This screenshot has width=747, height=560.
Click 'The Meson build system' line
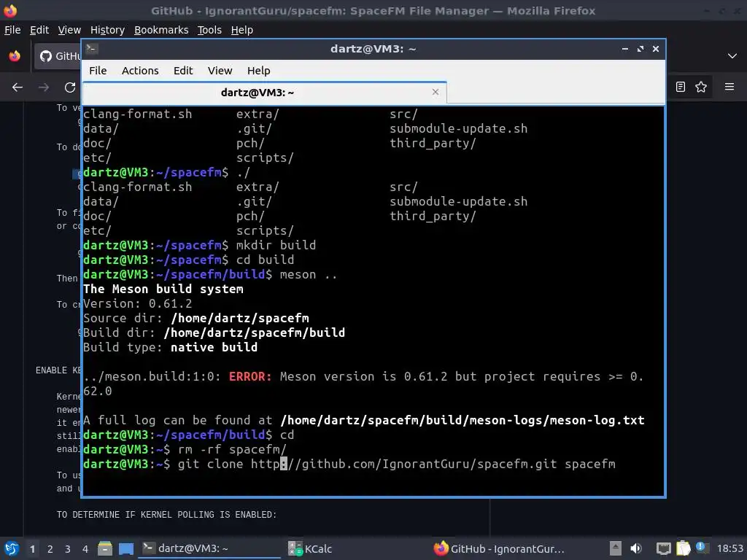tap(163, 289)
